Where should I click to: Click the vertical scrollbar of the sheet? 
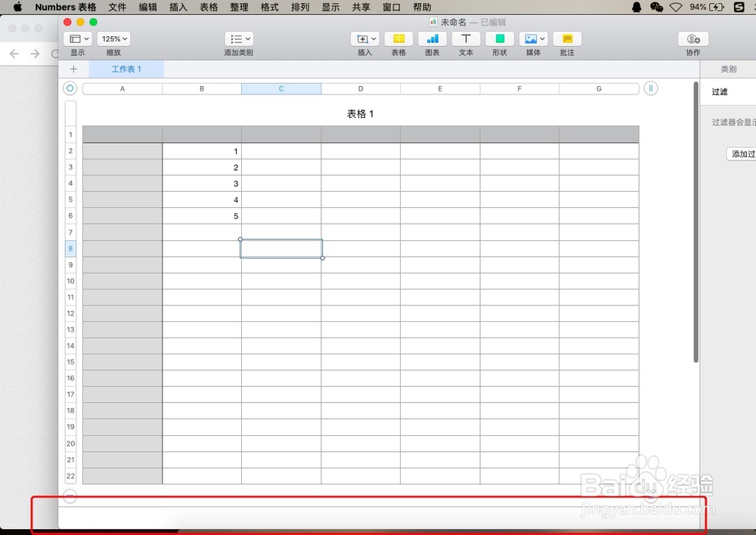pos(696,221)
